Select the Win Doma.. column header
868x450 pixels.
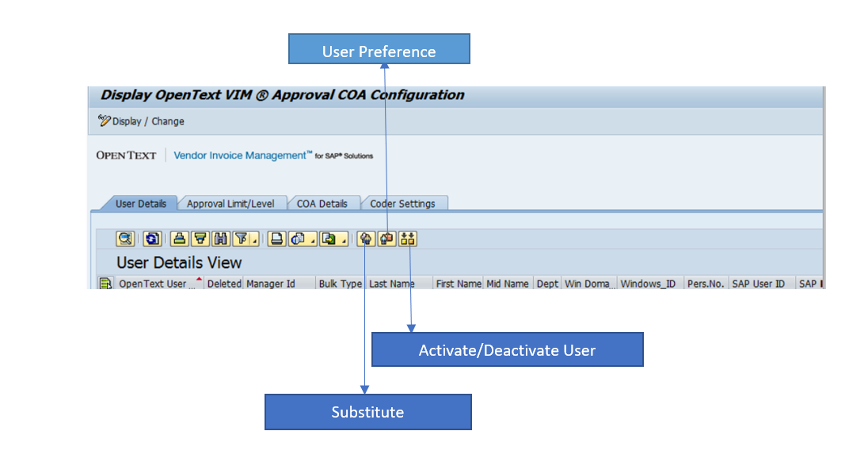pos(589,284)
